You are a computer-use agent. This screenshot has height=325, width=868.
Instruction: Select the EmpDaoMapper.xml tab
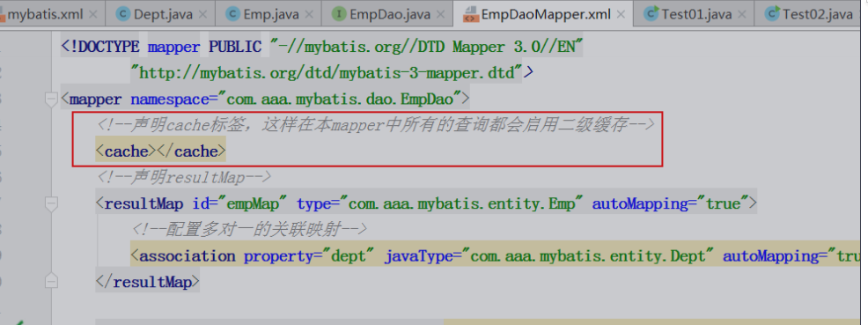click(x=545, y=14)
